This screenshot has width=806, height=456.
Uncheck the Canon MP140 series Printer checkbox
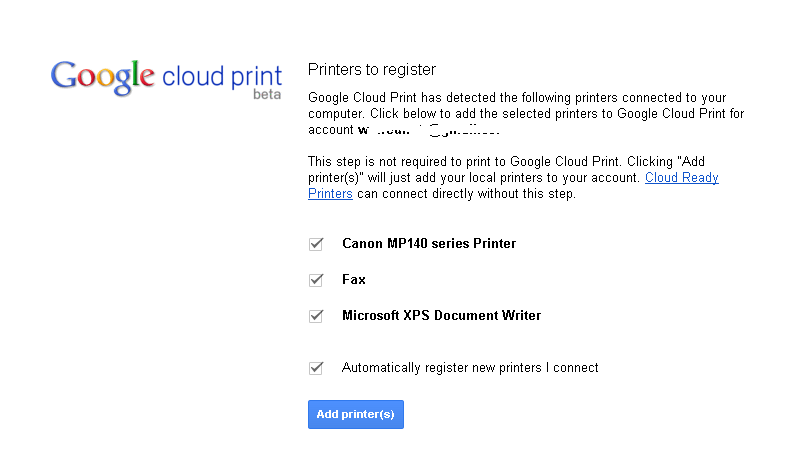[316, 244]
